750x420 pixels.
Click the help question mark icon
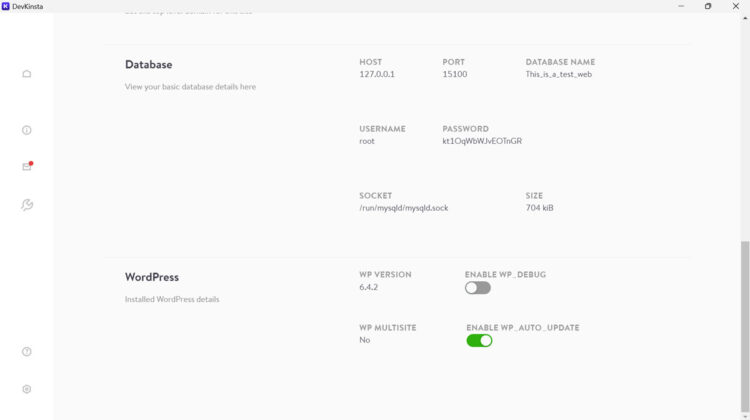27,352
